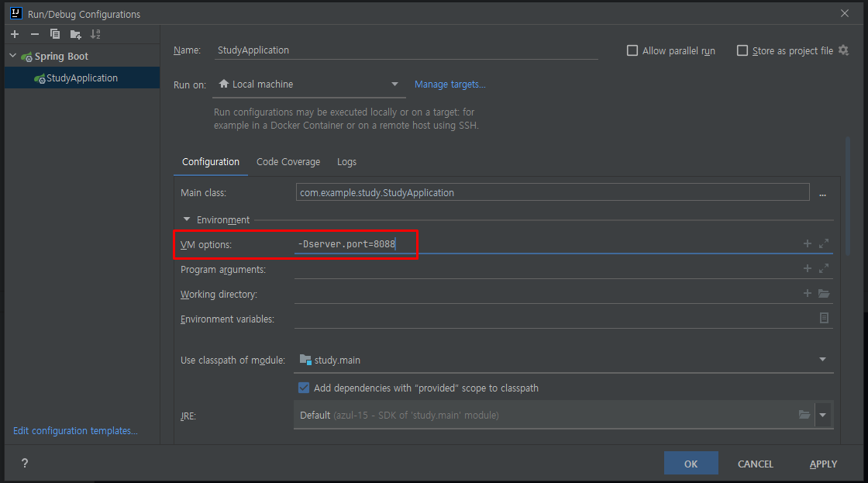This screenshot has width=868, height=483.
Task: Uncheck Add dependencies with provided scope
Action: click(303, 388)
